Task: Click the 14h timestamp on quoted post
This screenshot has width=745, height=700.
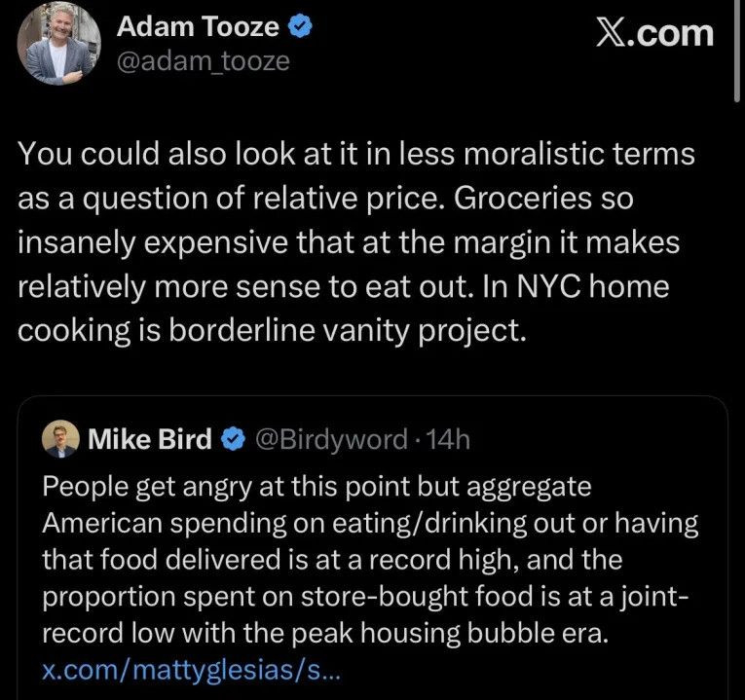Action: 449,440
